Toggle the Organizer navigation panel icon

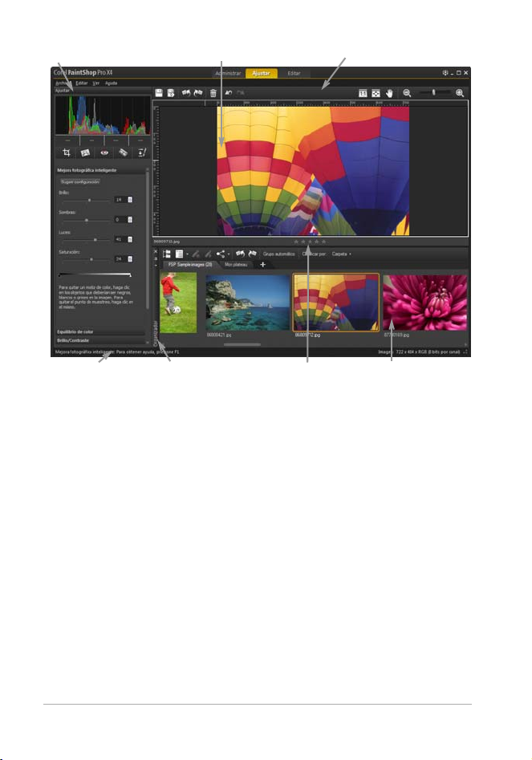[x=167, y=254]
